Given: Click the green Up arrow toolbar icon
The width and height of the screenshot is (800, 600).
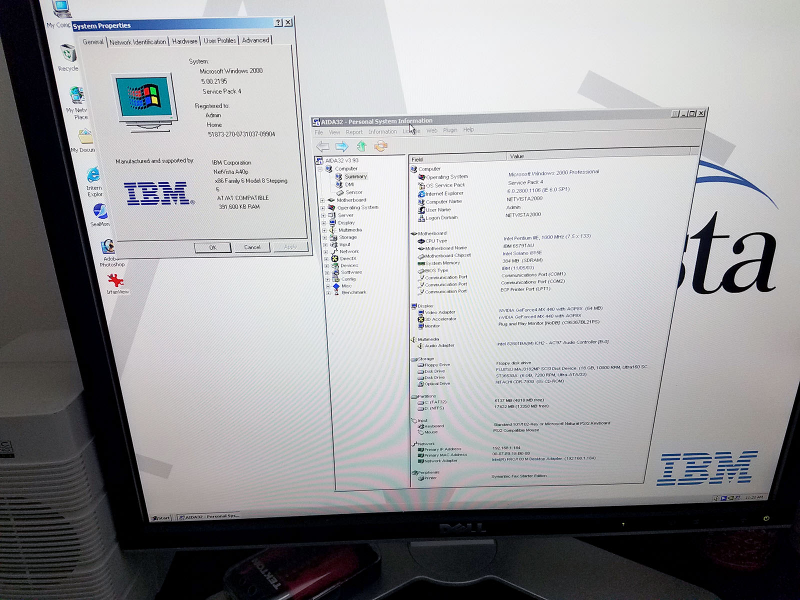Looking at the screenshot, I should (x=361, y=147).
